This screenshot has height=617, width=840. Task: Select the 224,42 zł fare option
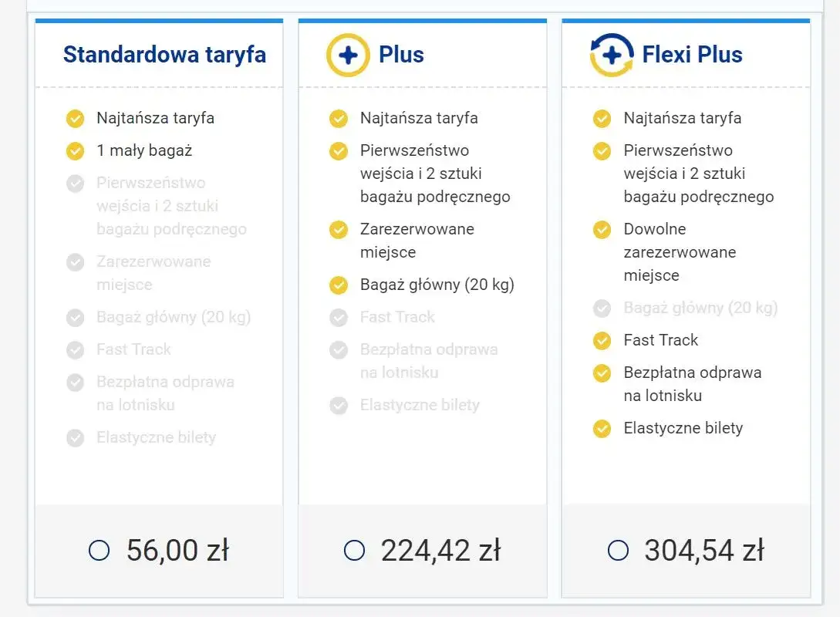pos(355,550)
